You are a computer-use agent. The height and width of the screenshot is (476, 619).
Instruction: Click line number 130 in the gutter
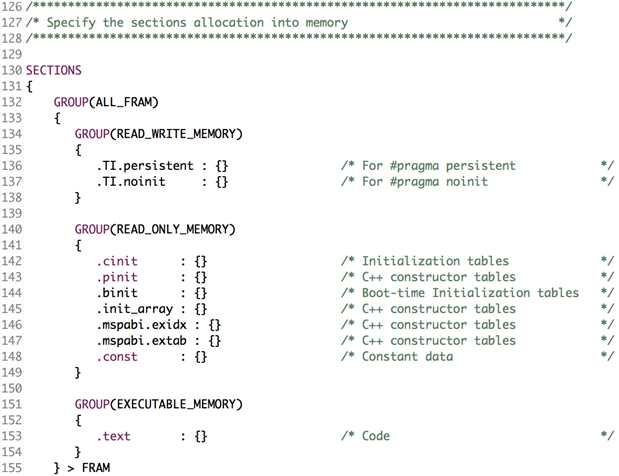12,71
